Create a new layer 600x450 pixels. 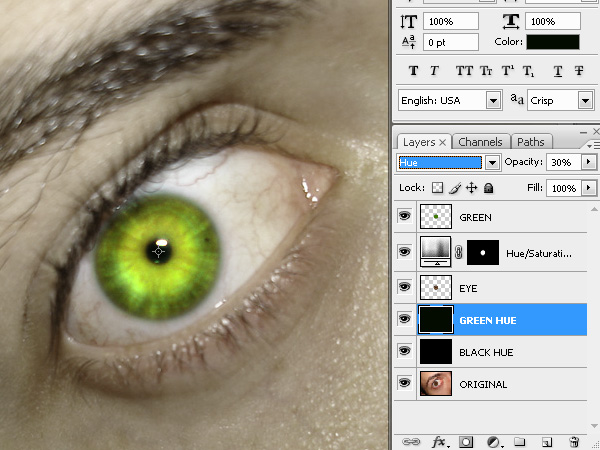(x=547, y=442)
